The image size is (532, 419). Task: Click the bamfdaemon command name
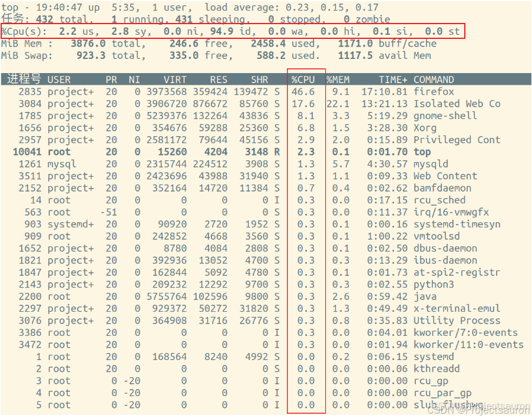tap(442, 188)
